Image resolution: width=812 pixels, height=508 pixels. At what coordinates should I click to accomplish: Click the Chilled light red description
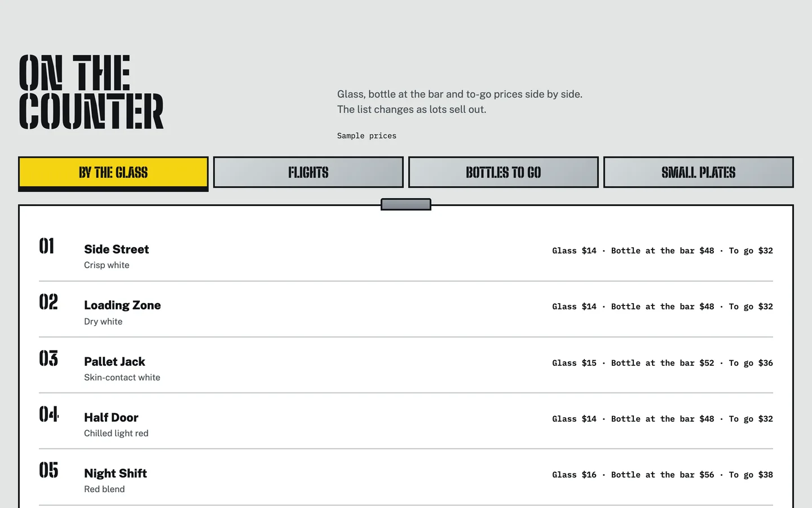coord(116,433)
